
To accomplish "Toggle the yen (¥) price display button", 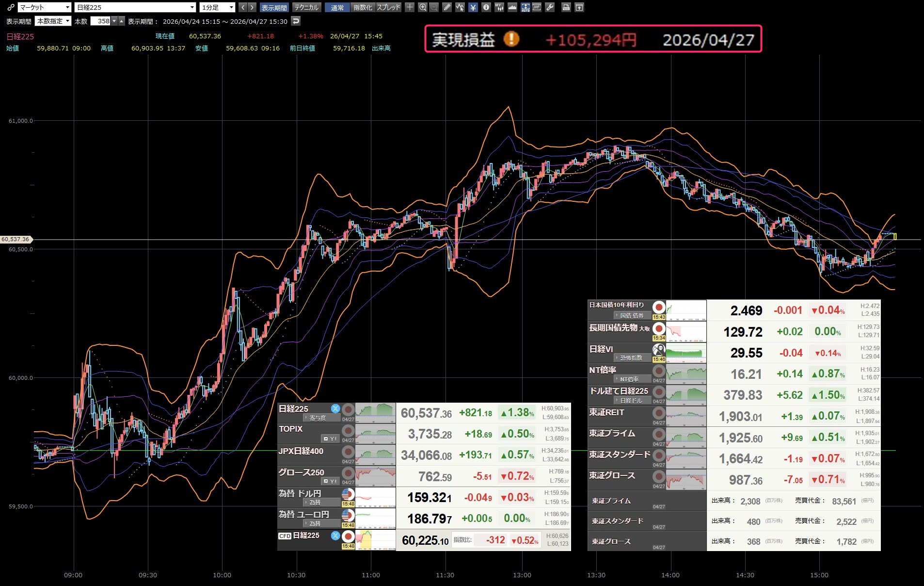I will click(473, 7).
